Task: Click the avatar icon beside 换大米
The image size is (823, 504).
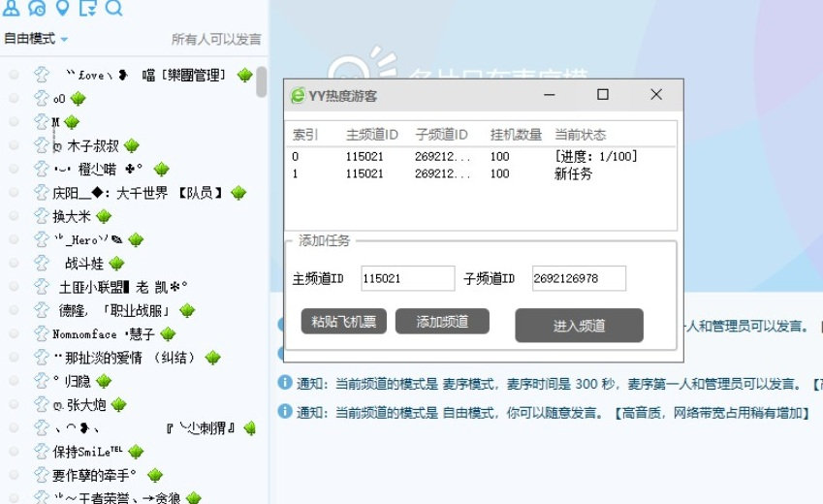Action: pyautogui.click(x=41, y=216)
